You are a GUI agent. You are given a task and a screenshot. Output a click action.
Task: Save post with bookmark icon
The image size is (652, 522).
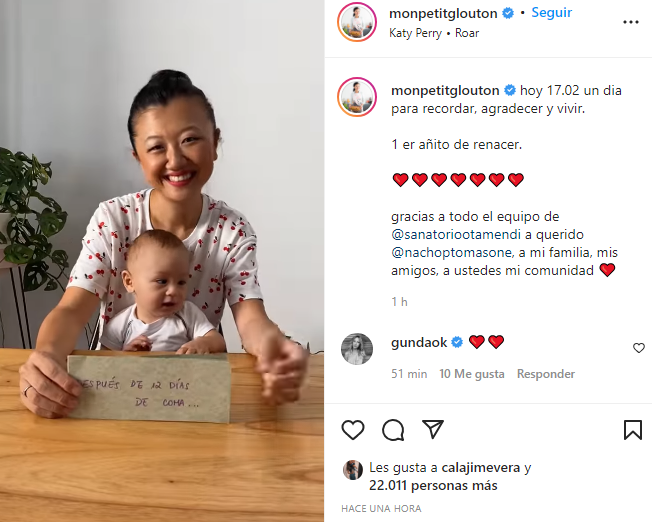click(632, 430)
